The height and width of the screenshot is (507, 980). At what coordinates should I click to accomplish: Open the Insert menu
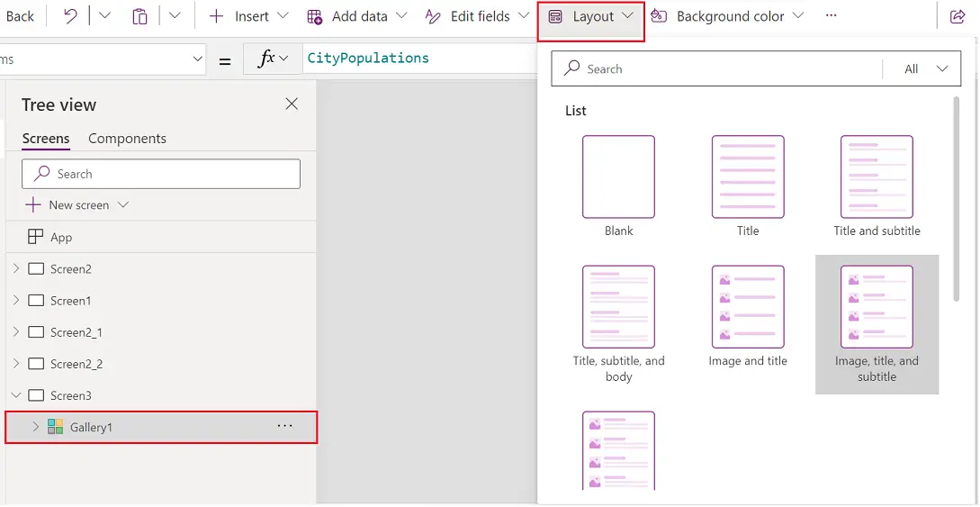coord(248,16)
